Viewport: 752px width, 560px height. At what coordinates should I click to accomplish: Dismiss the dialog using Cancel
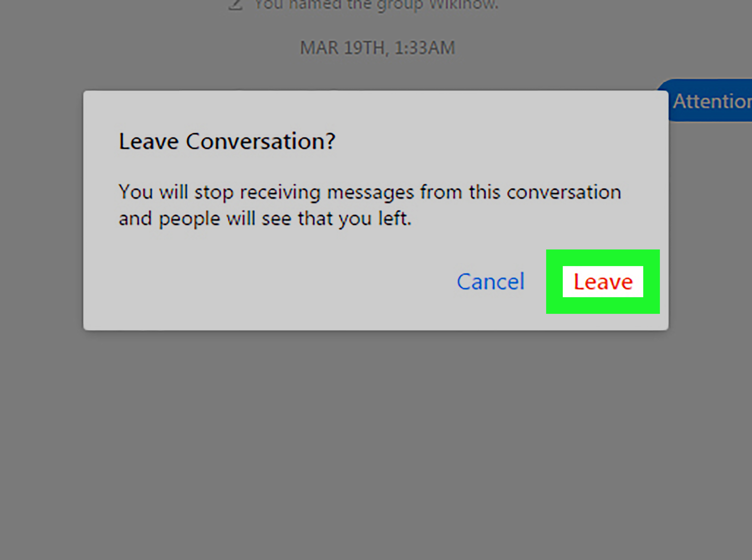tap(491, 281)
